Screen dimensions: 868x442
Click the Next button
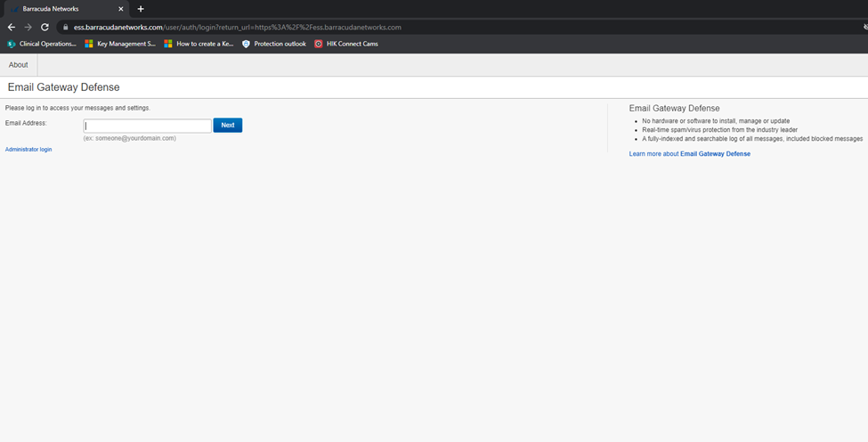point(228,125)
